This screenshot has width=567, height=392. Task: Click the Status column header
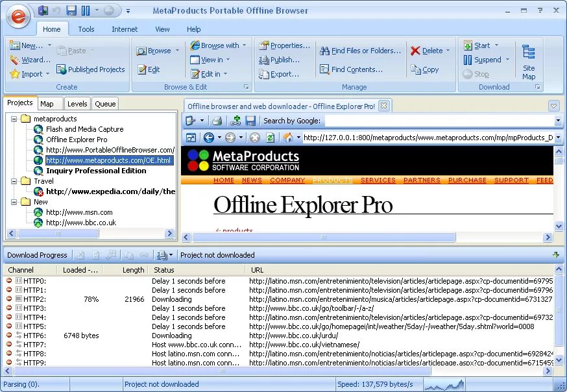click(164, 270)
